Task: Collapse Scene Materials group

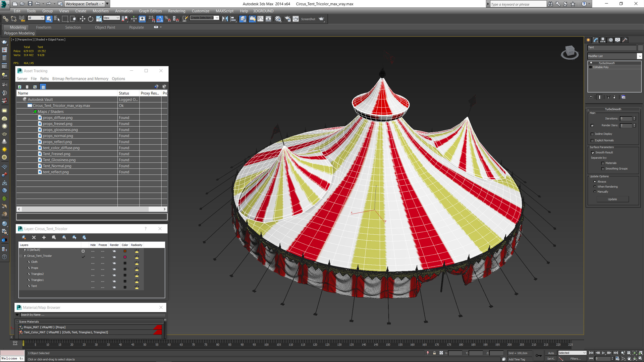Action: pos(17,321)
